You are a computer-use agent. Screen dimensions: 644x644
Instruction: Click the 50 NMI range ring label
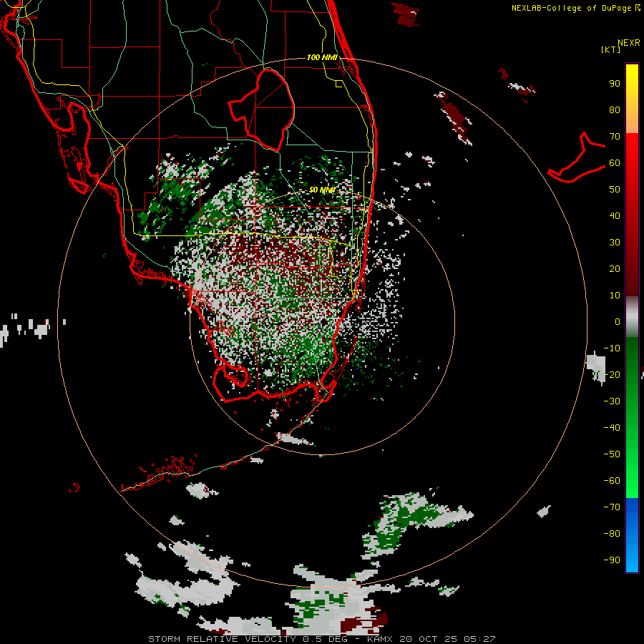pos(322,190)
